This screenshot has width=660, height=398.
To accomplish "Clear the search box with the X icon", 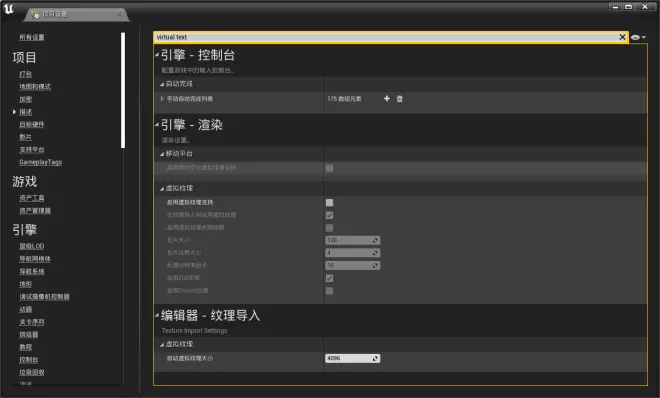I will tap(622, 37).
